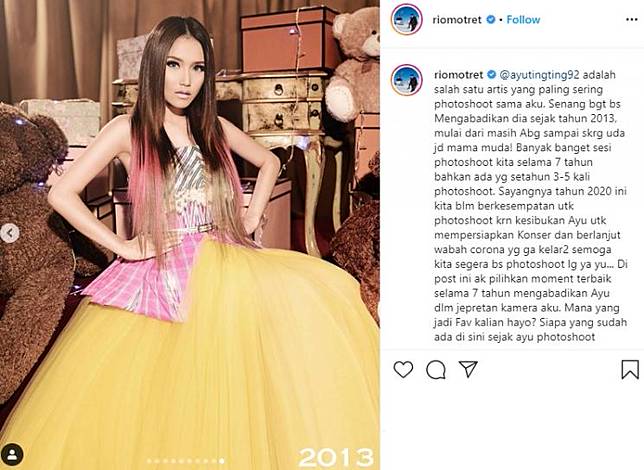The width and height of the screenshot is (644, 470).
Task: Show tagged people via person icon
Action: tap(12, 454)
